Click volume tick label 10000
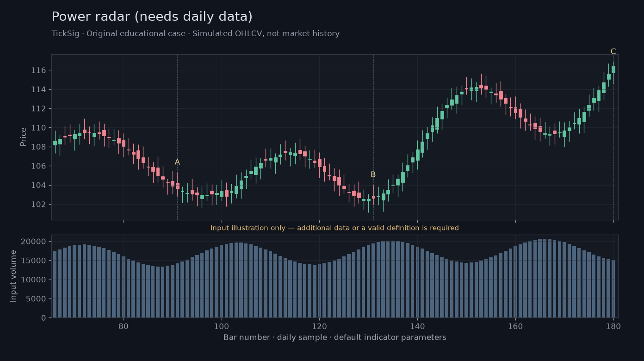The height and width of the screenshot is (361, 644). tap(34, 280)
